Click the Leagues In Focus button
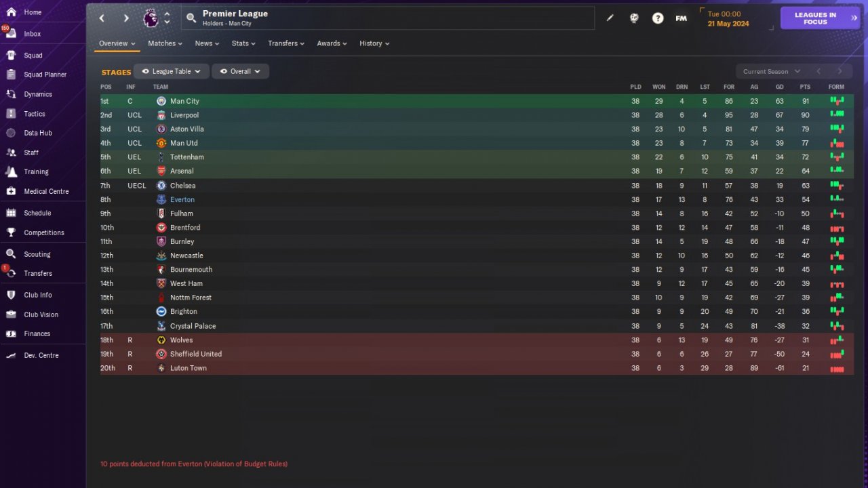The width and height of the screenshot is (868, 488). point(821,18)
